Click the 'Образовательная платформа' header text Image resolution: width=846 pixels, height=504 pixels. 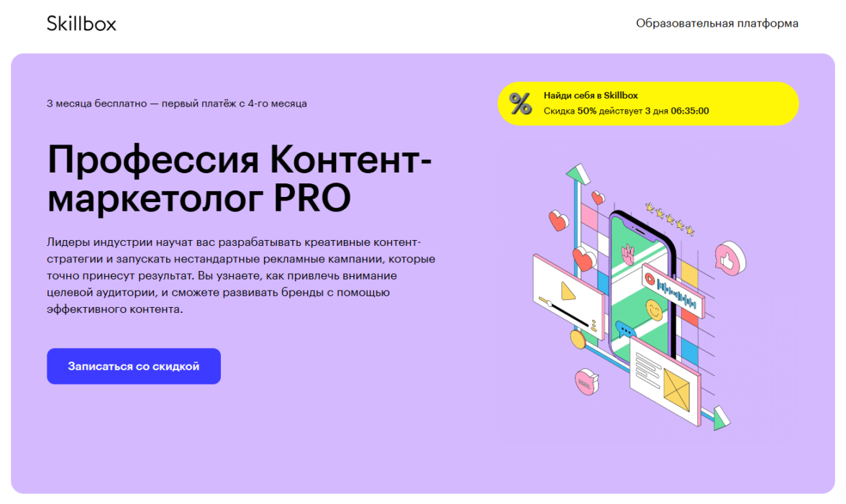tap(717, 23)
